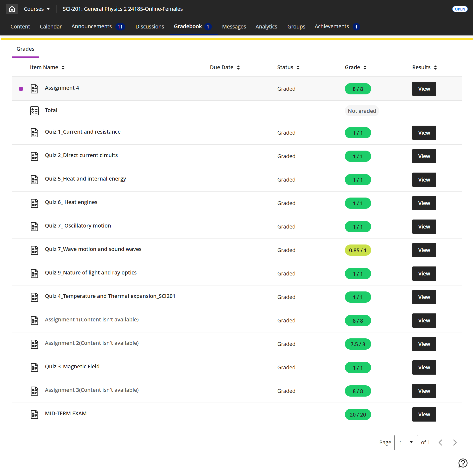
Task: View results for Quiz 2_Direct current circuits
Action: pos(424,156)
